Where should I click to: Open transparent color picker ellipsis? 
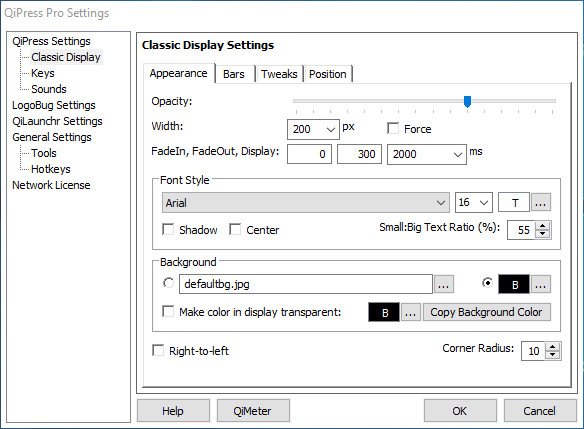(410, 312)
